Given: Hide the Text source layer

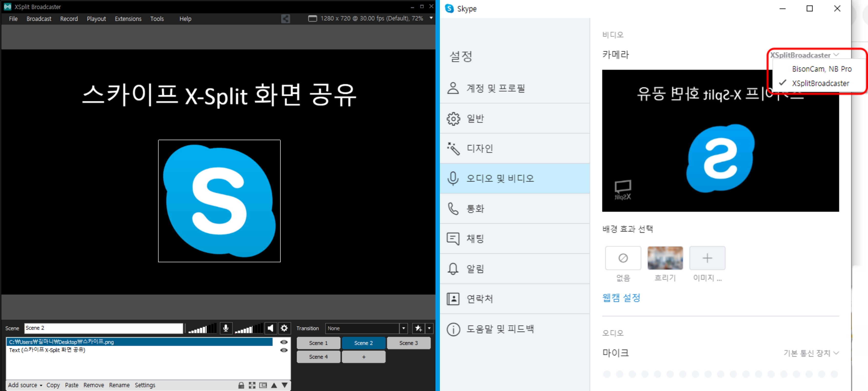Looking at the screenshot, I should (x=284, y=350).
